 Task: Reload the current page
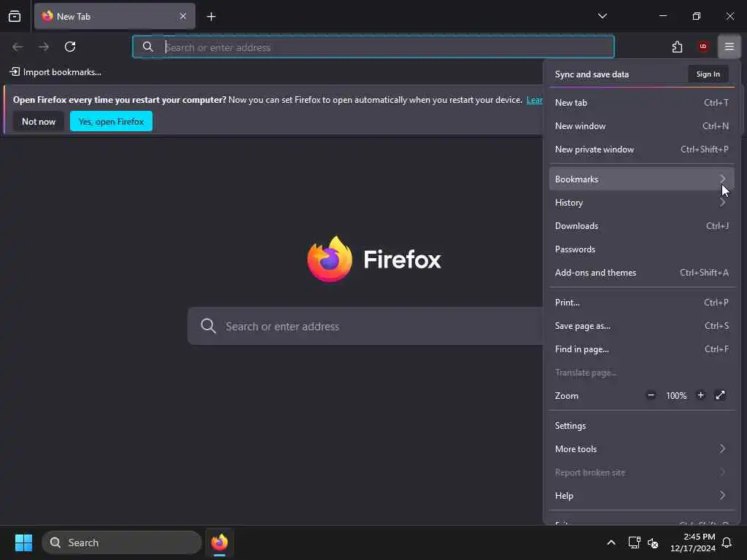(x=70, y=47)
